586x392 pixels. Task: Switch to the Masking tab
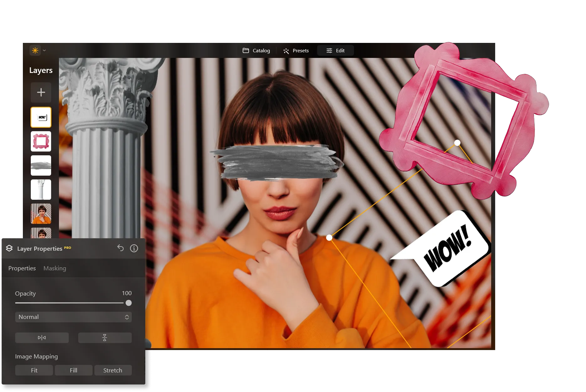click(x=55, y=268)
